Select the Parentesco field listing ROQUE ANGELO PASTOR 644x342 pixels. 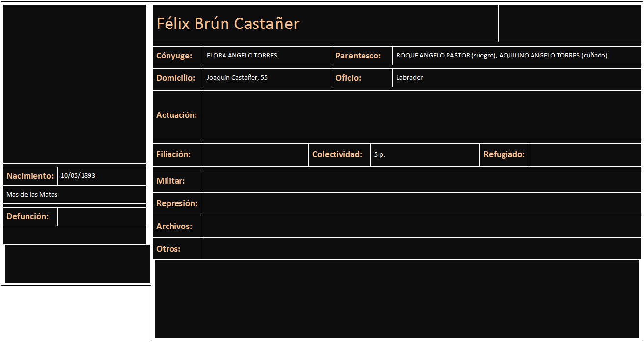coord(517,56)
